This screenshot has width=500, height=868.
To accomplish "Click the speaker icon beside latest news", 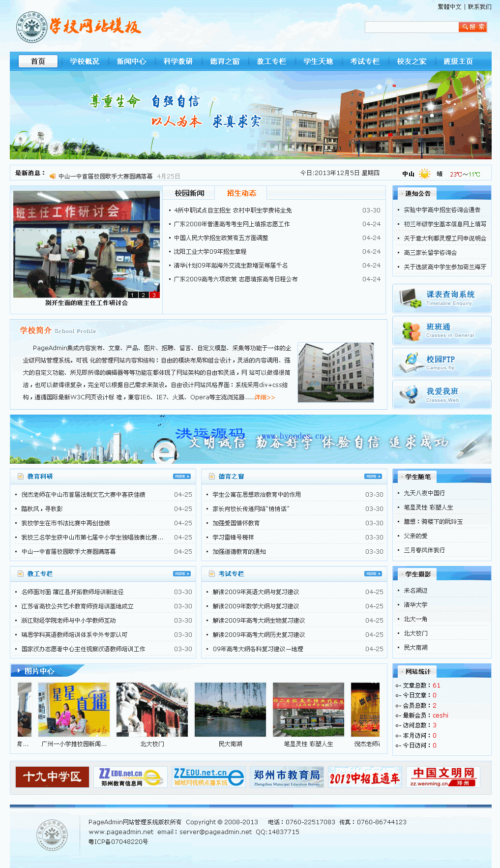I will (x=53, y=176).
